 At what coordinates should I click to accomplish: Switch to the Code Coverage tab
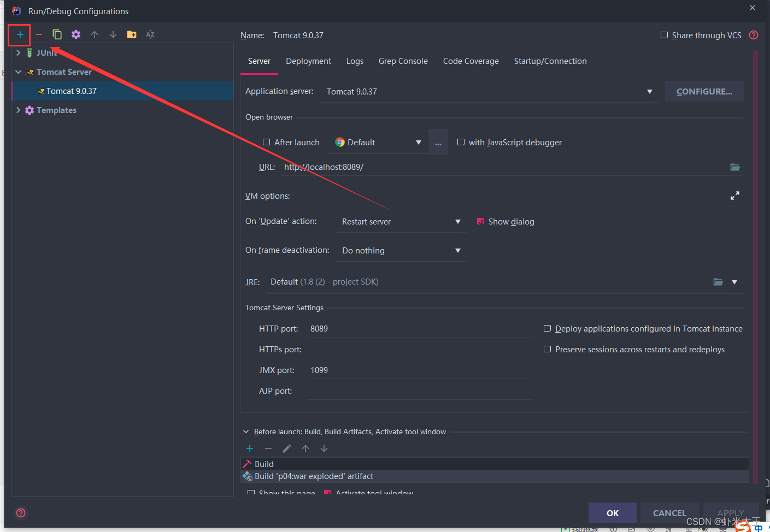(x=471, y=61)
